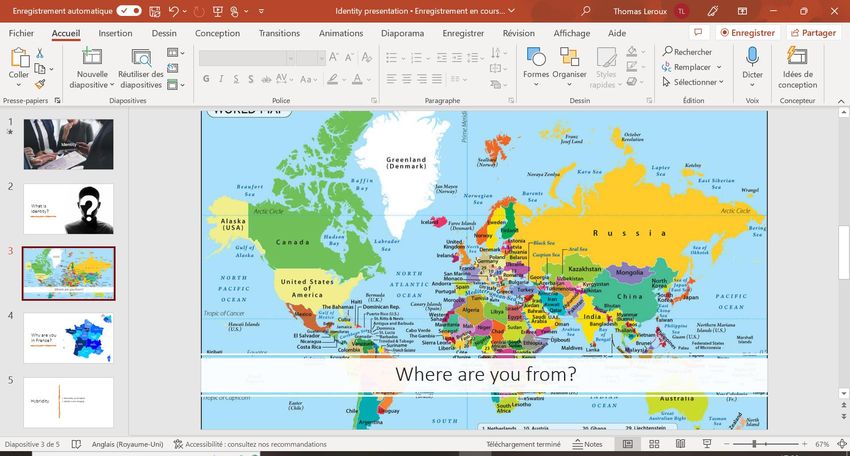Click the save icon in title bar
The width and height of the screenshot is (850, 456).
tap(154, 11)
